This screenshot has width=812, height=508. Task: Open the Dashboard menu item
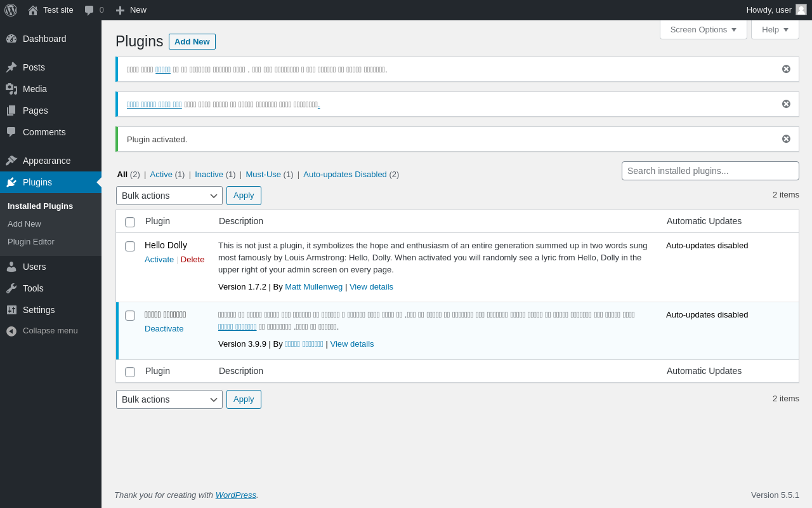pyautogui.click(x=51, y=39)
